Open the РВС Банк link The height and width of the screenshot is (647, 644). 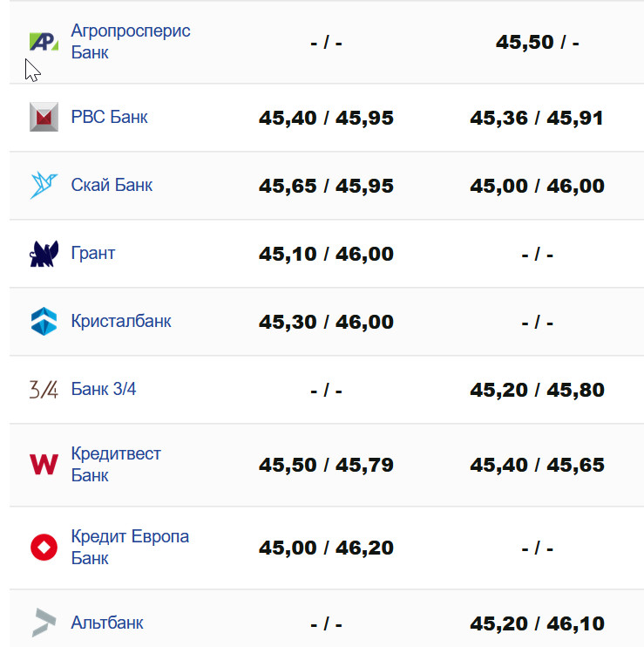click(109, 117)
